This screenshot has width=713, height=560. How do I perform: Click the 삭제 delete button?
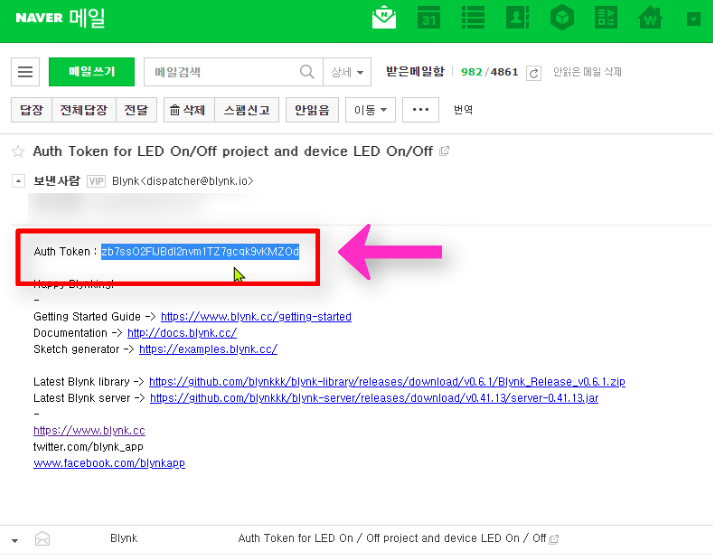coord(189,110)
